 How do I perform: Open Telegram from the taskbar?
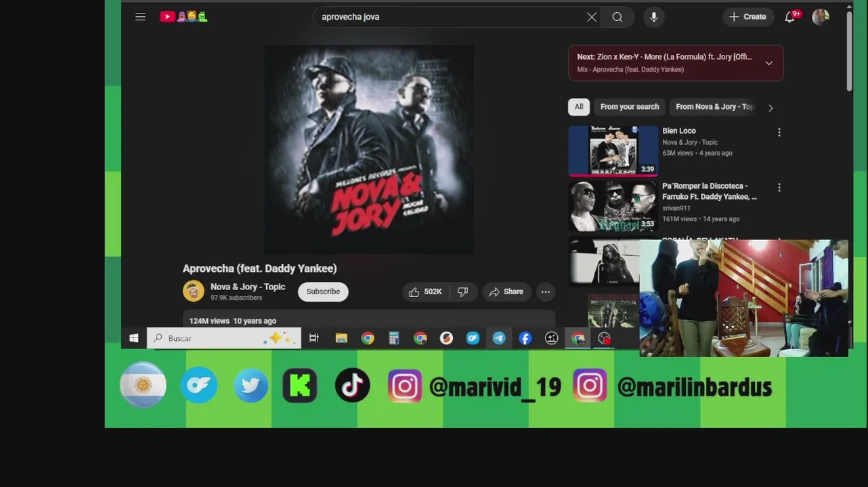click(x=499, y=338)
